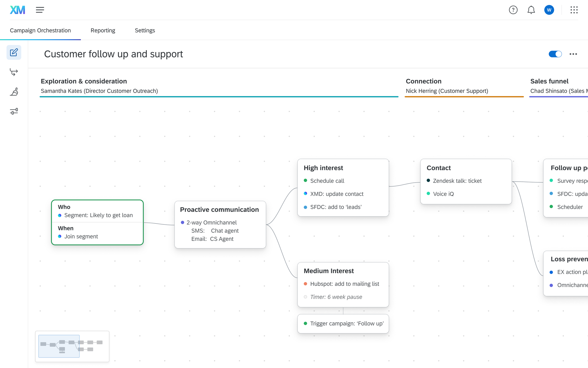Click 'Hubspot: add to mailing list'

click(x=345, y=284)
